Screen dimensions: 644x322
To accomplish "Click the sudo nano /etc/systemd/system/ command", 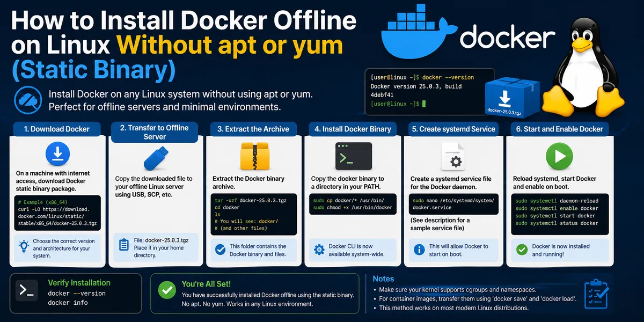I will pos(453,200).
